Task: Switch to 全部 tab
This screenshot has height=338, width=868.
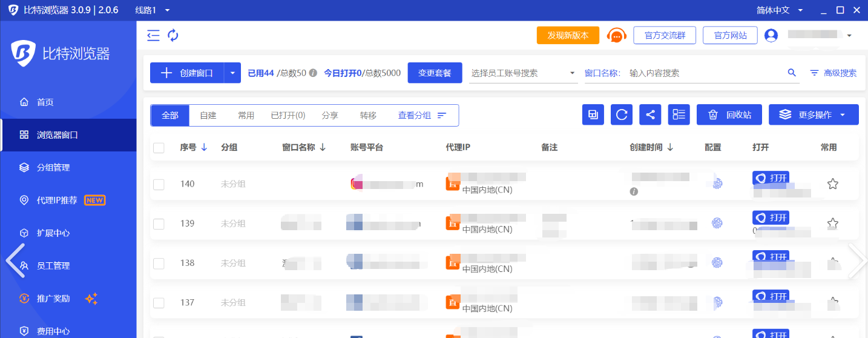Action: point(170,115)
